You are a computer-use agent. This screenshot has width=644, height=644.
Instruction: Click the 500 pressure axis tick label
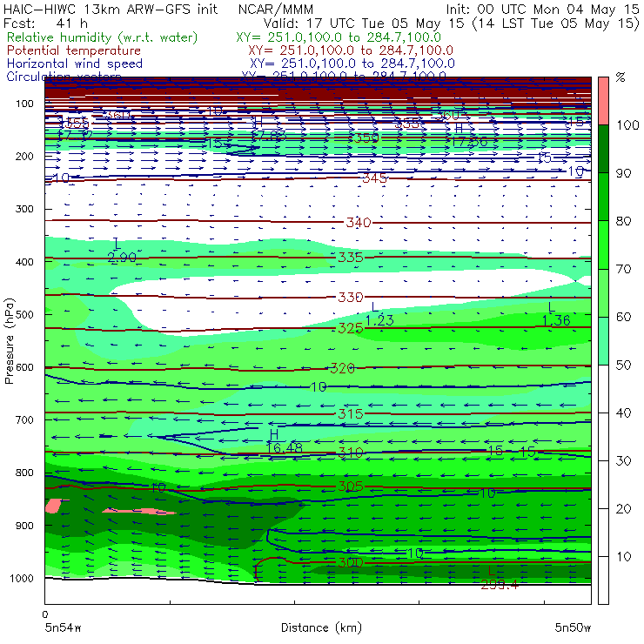24,314
